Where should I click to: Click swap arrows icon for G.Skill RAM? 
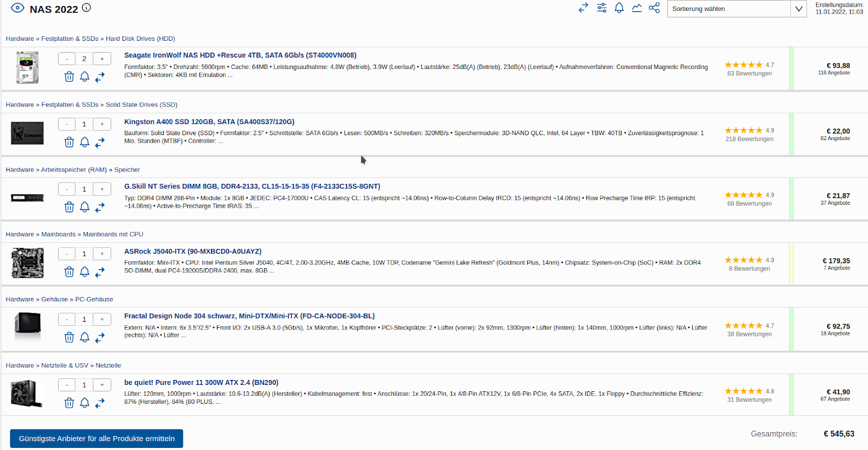coord(100,207)
